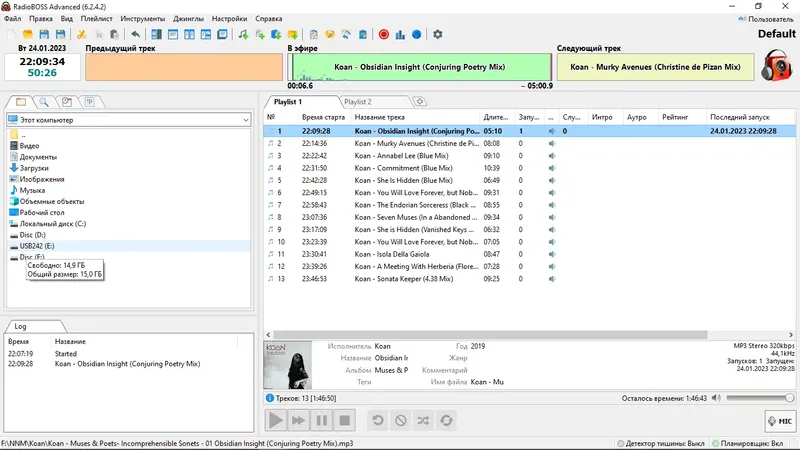This screenshot has height=450, width=800.
Task: Open the mixer sliders tab icon
Action: (90, 102)
